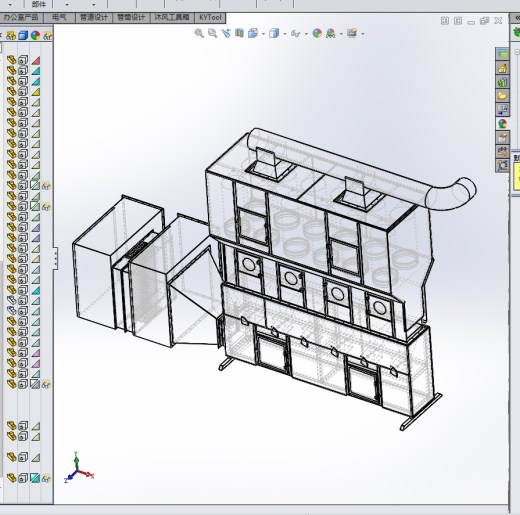The width and height of the screenshot is (520, 515).
Task: Open the File Explorer folder task pane tab
Action: [x=502, y=96]
